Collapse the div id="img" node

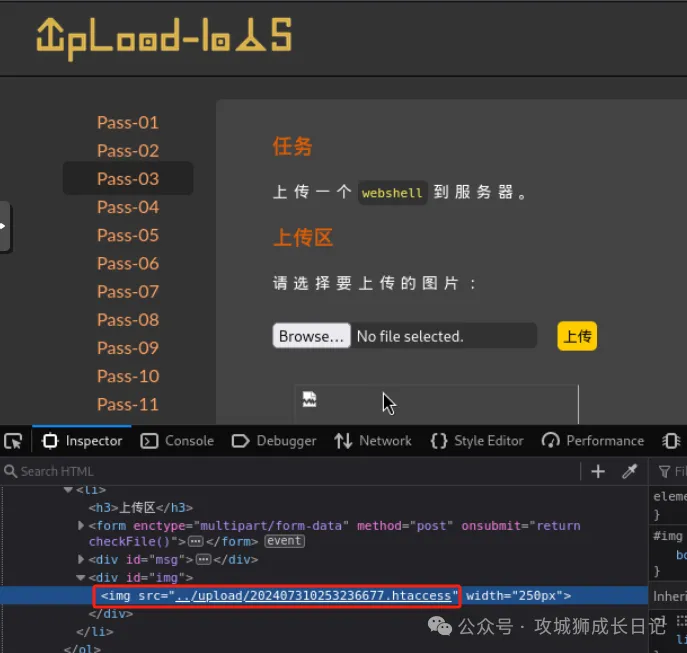(81, 578)
